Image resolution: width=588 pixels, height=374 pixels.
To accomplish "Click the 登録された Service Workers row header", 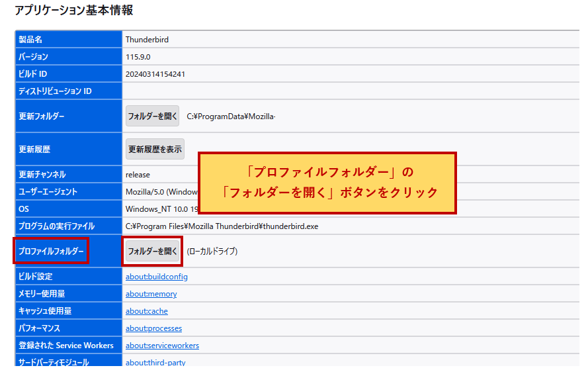I will click(69, 346).
